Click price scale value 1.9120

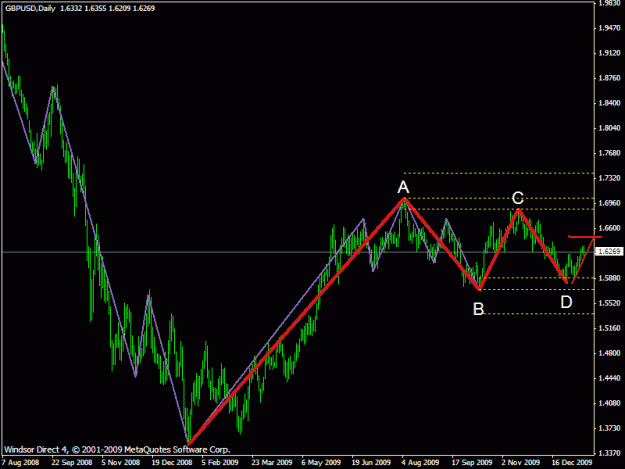point(610,53)
